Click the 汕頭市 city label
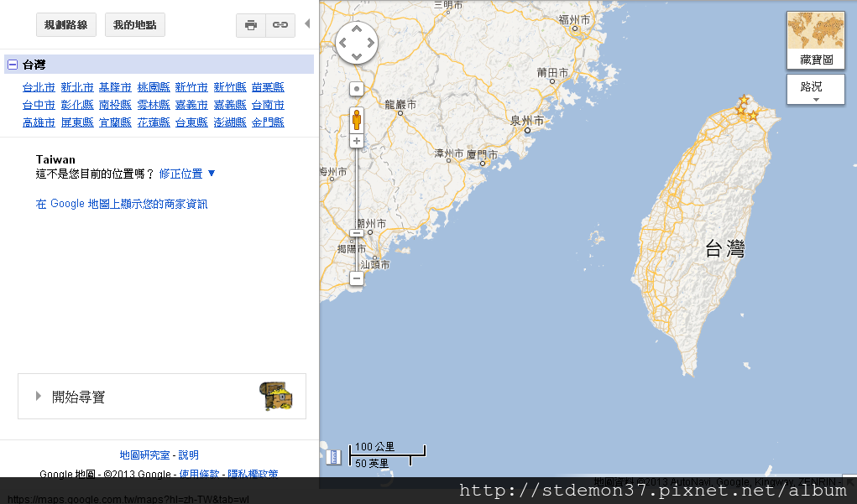857x504 pixels. [x=375, y=265]
